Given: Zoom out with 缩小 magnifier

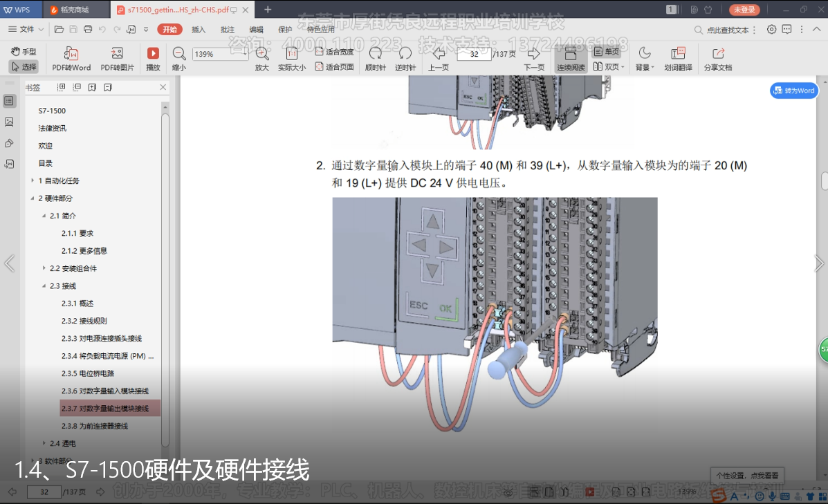Looking at the screenshot, I should (179, 59).
